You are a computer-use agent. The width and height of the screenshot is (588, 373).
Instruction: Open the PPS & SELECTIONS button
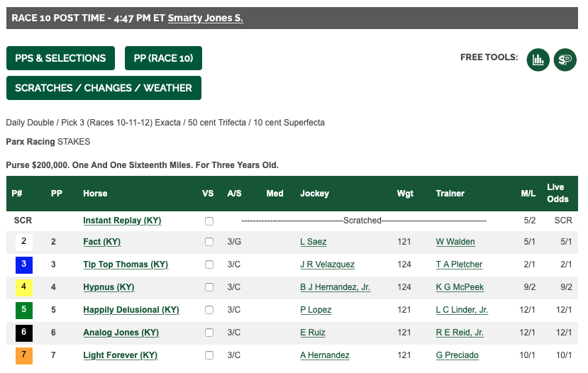60,58
